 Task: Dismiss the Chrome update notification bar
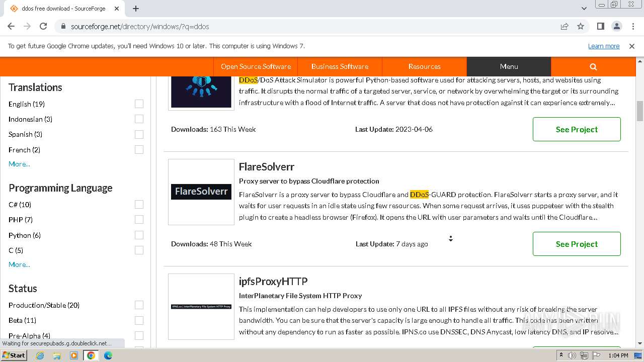[x=632, y=46]
